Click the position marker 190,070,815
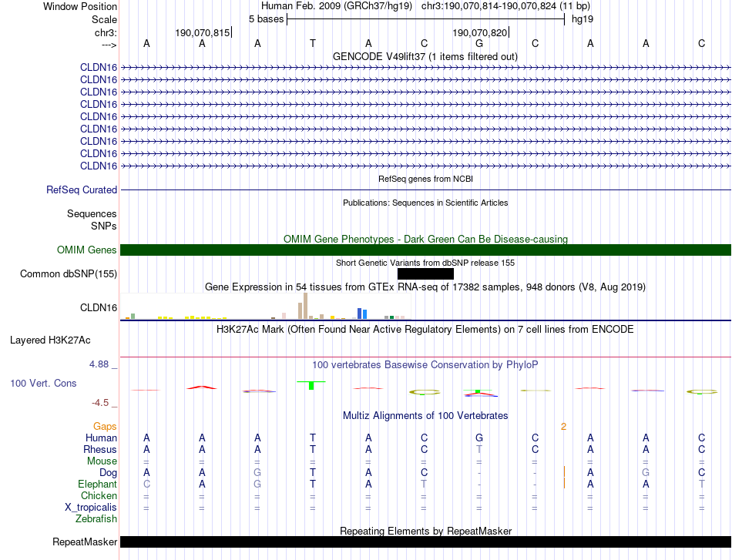Image resolution: width=732 pixels, height=560 pixels. click(x=202, y=32)
